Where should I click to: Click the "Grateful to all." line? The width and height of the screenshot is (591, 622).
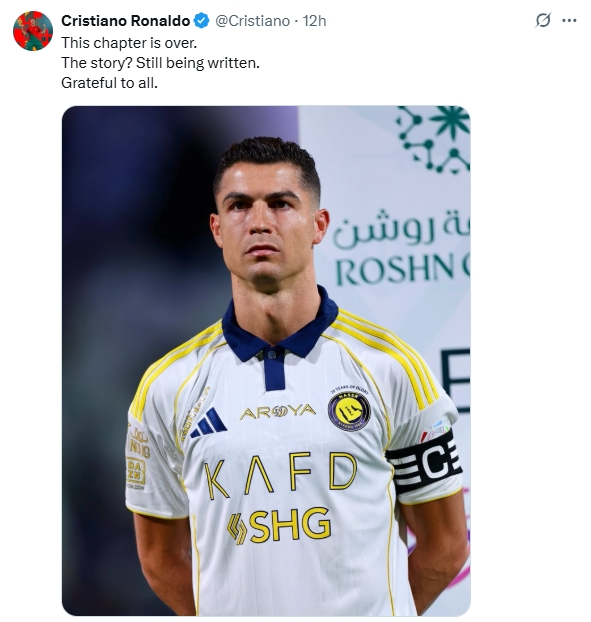click(109, 83)
